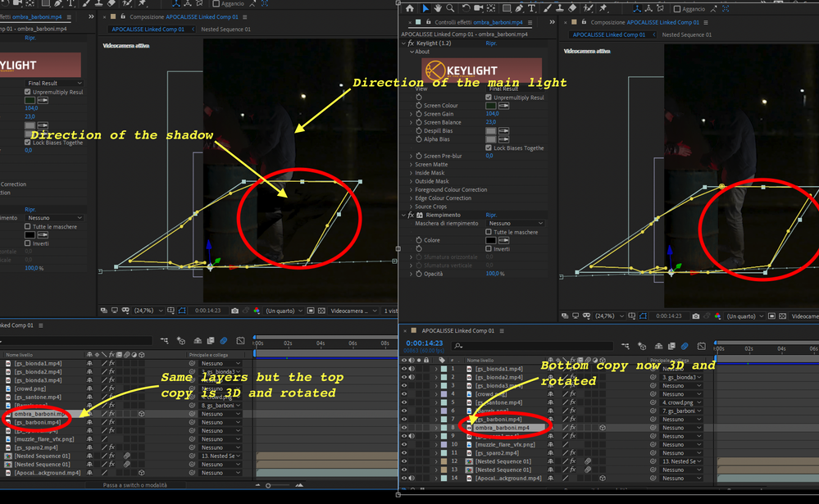Select the Camera tool in right toolbar
Image resolution: width=819 pixels, height=504 pixels.
click(x=479, y=8)
